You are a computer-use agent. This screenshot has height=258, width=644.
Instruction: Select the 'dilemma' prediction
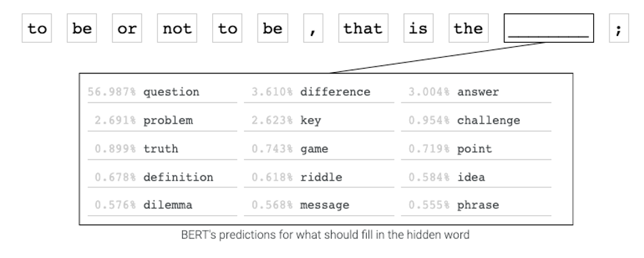pos(162,205)
